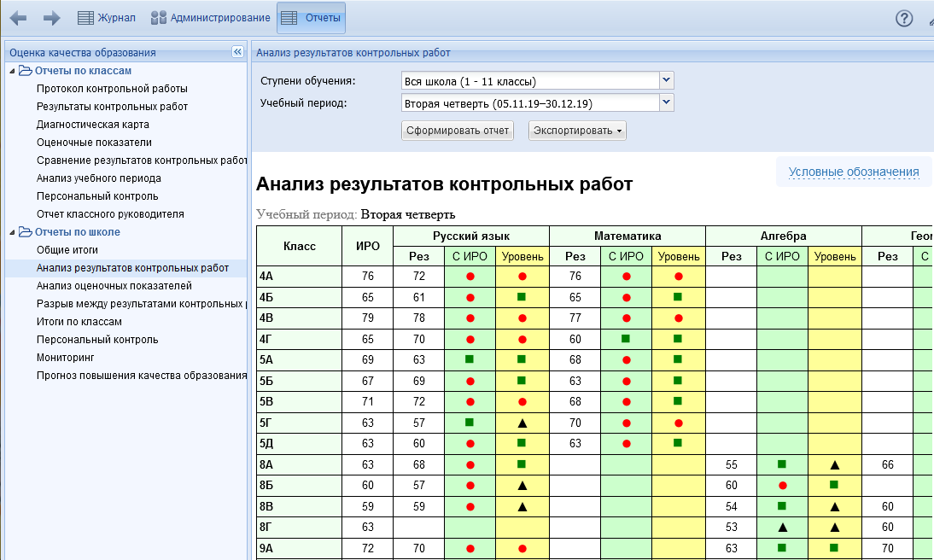Open the Администрирование menu
Screen dimensions: 934x560
(210, 18)
